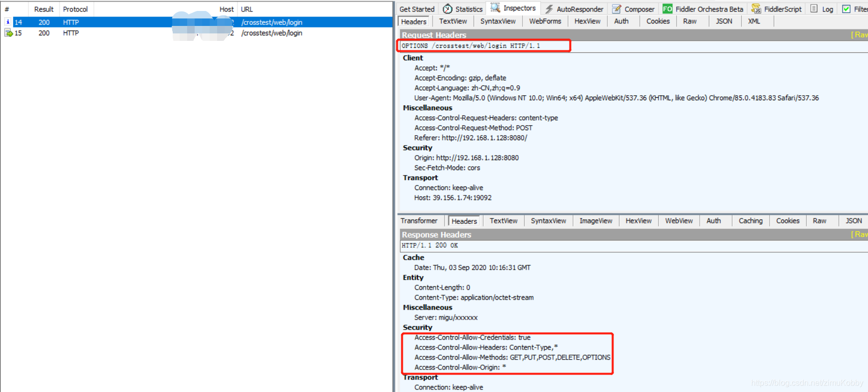Select response WebView tab
Screen dimensions: 868x392
pos(679,220)
